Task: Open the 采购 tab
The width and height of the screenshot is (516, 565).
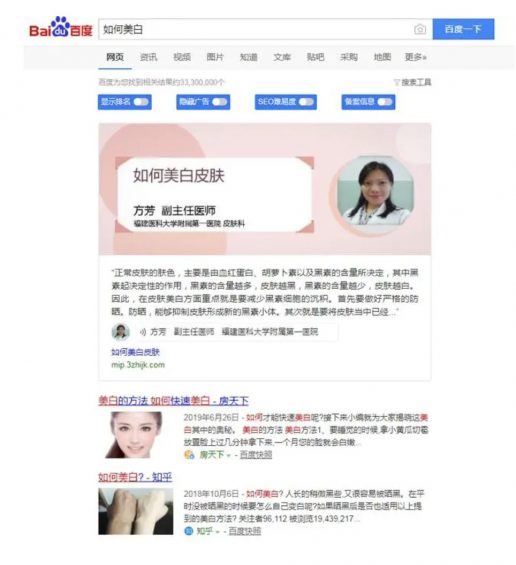Action: coord(349,57)
